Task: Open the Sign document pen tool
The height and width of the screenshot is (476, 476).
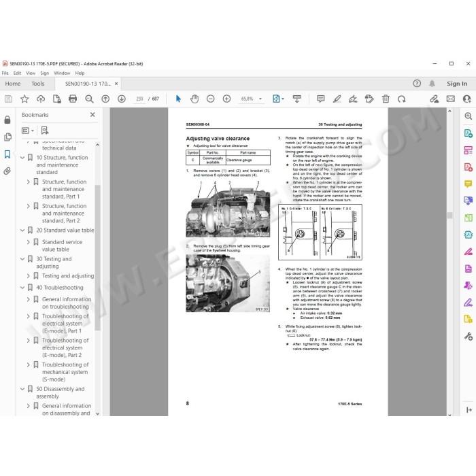Action: [353, 99]
